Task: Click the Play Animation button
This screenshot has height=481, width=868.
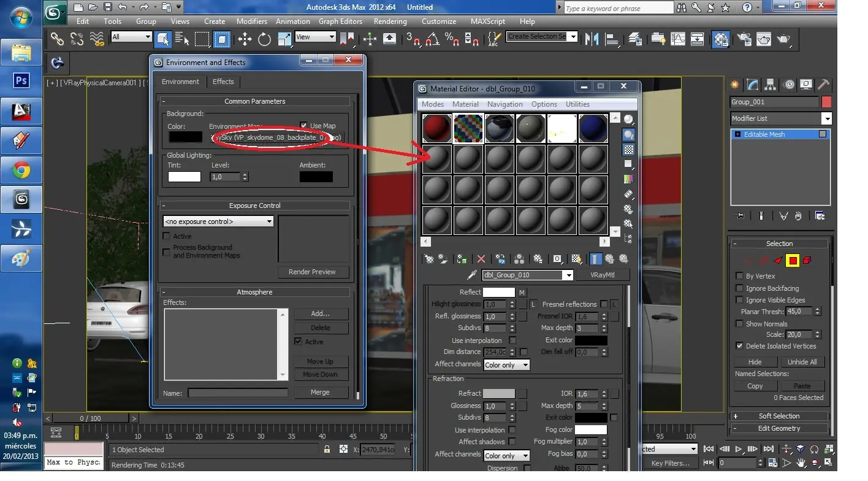Action: (x=739, y=450)
